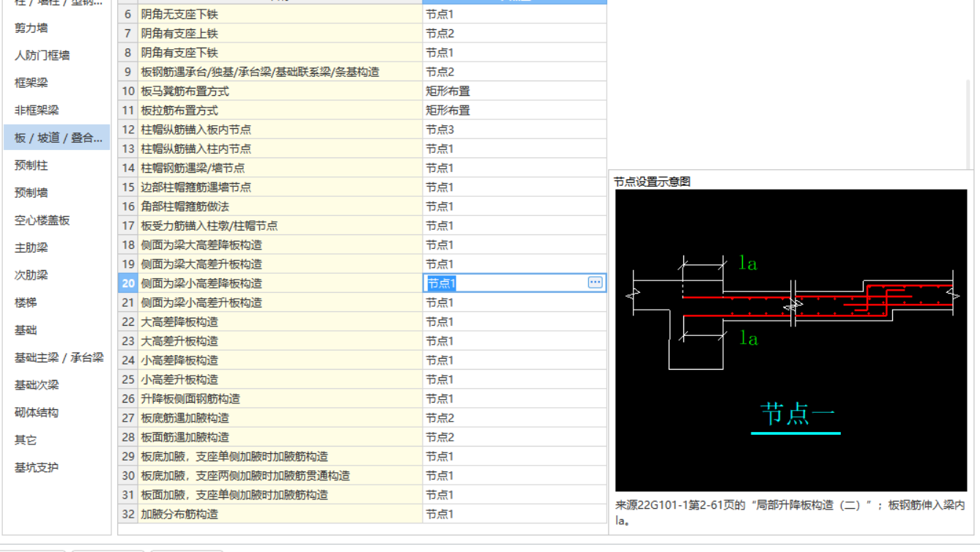980x552 pixels.
Task: Click 节点2 value for 阴角有支座上铁
Action: click(515, 34)
